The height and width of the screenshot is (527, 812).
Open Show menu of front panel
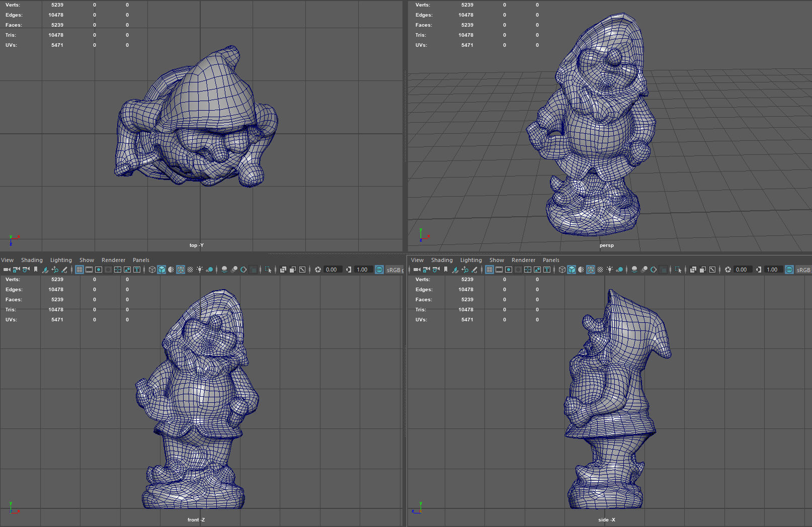(87, 260)
